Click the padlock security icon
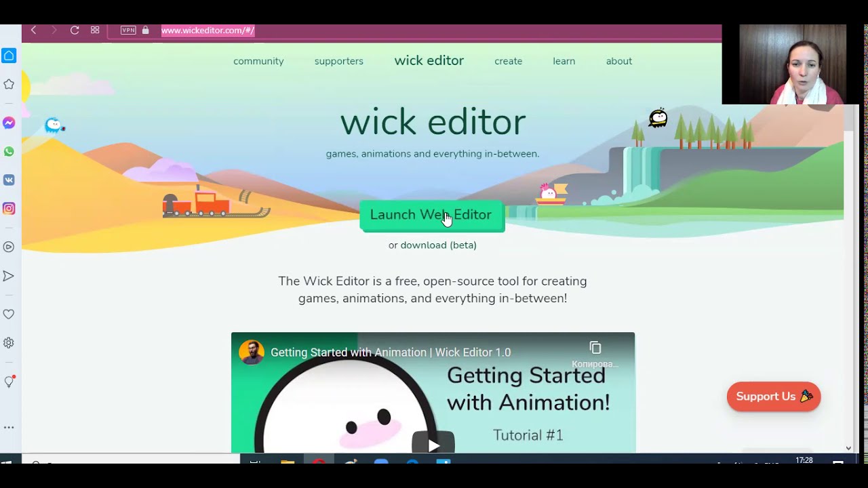 click(x=145, y=30)
